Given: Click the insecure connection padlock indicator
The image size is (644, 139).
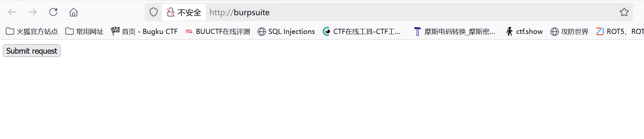Looking at the screenshot, I should [171, 12].
